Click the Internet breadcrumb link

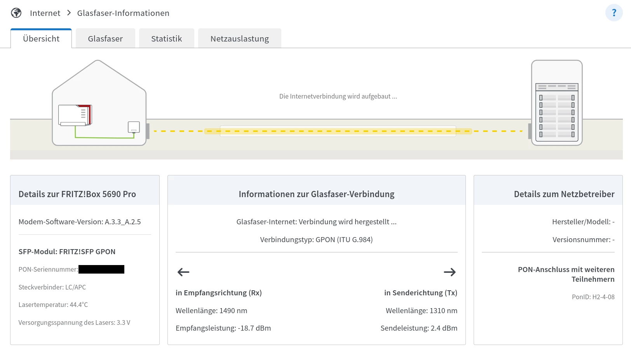[45, 13]
